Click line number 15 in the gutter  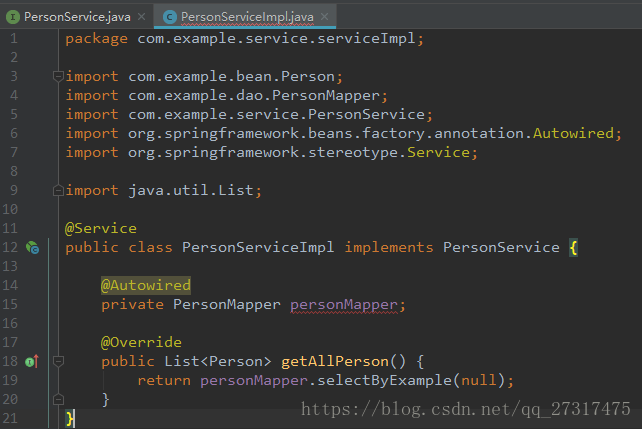[x=10, y=305]
